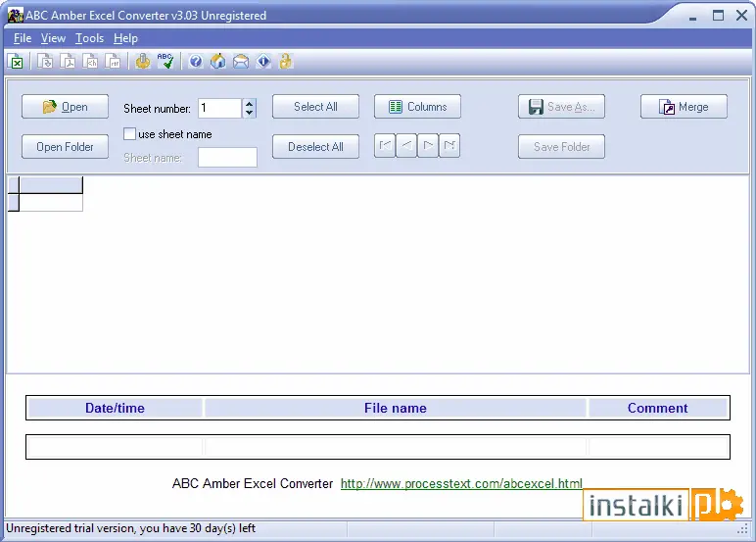Click the Date/time column header
Viewport: 756px width, 542px height.
tap(115, 408)
